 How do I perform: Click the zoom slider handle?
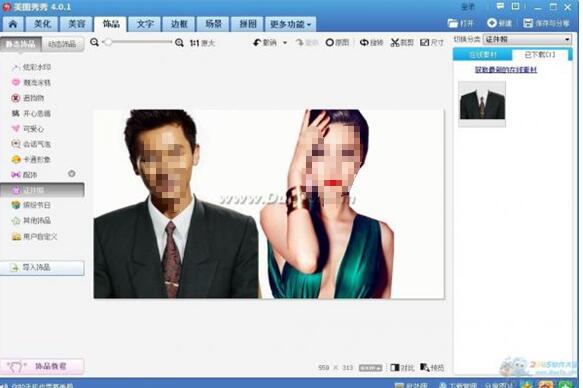point(108,42)
